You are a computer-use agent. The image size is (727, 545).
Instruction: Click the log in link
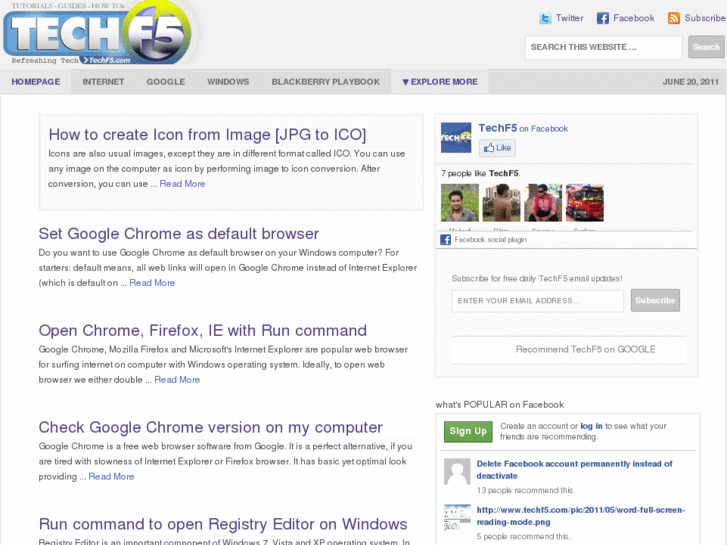click(591, 426)
